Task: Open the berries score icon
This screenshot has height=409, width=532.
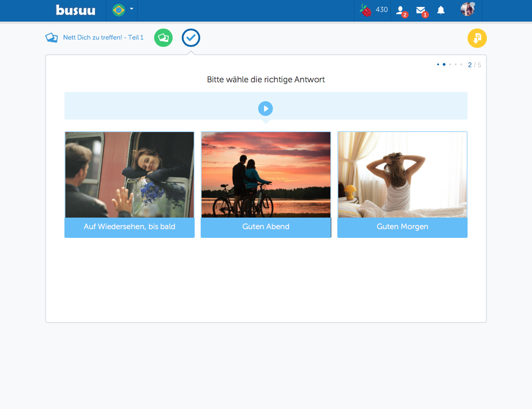Action: point(365,10)
